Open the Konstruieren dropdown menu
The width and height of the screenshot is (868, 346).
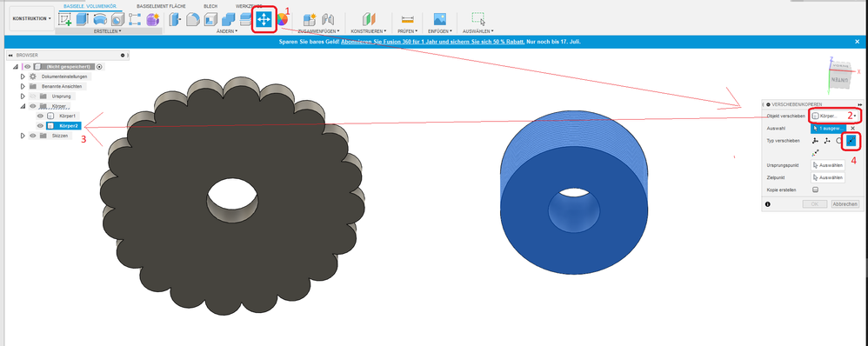(369, 31)
